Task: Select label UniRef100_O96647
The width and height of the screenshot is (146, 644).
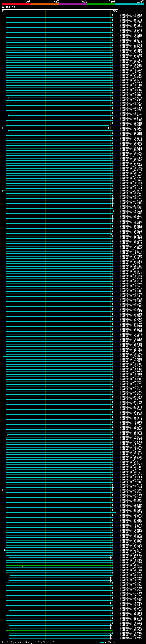Action: [x=131, y=273]
